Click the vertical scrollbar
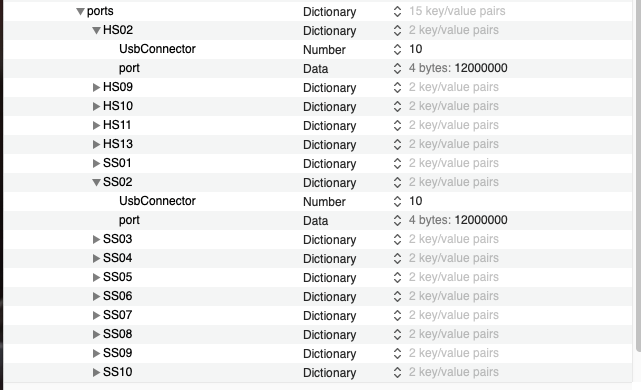This screenshot has width=641, height=390. (x=639, y=176)
